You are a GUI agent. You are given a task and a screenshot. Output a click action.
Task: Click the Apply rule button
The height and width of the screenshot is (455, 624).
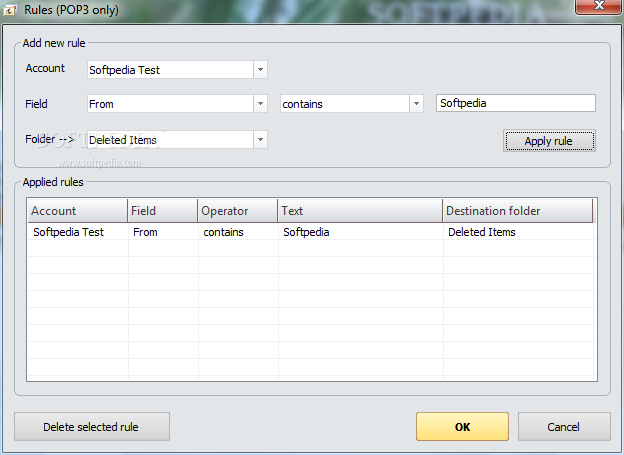(x=549, y=141)
